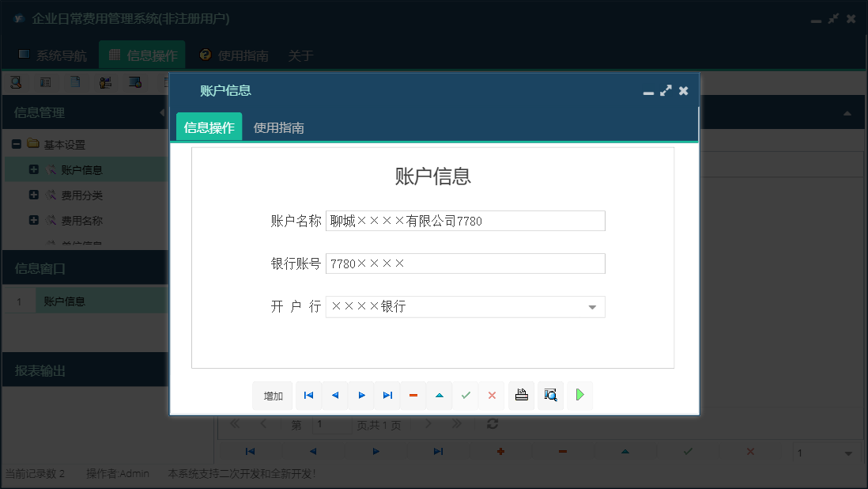
Task: Open the 关于 menu item
Action: click(300, 55)
